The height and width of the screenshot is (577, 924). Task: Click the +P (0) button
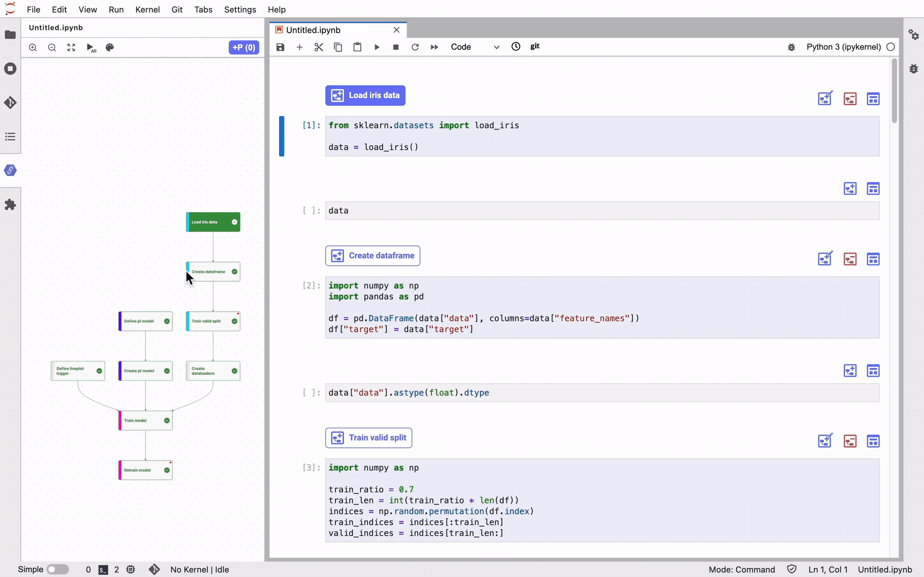[244, 48]
